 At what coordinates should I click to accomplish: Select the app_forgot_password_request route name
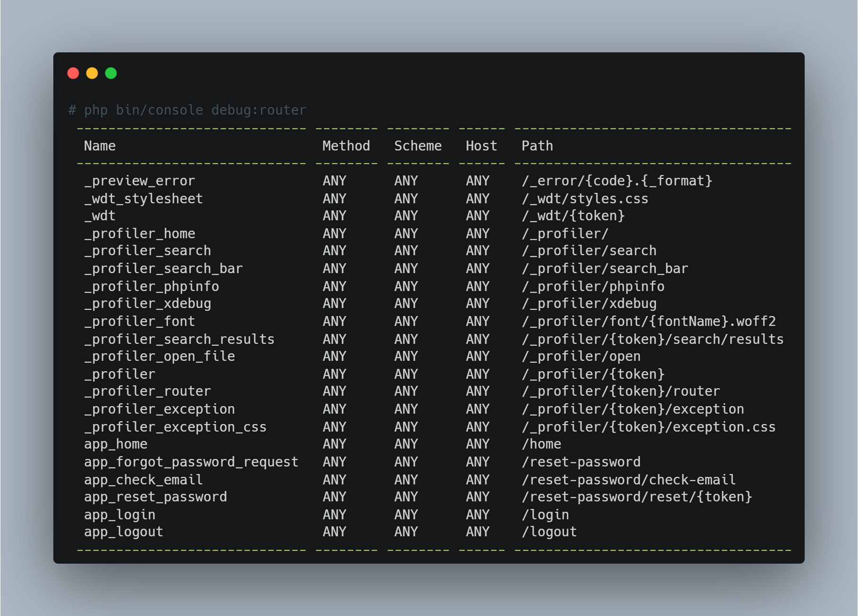click(191, 462)
